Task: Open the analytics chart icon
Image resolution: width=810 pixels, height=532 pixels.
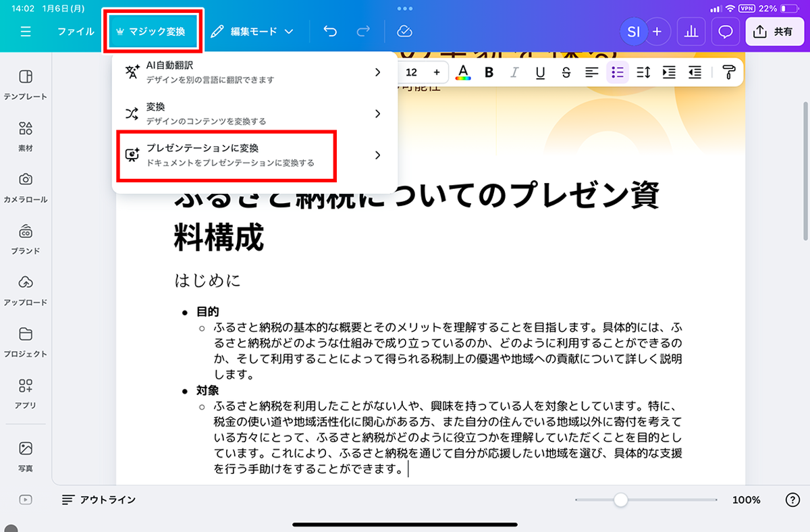Action: (x=691, y=32)
